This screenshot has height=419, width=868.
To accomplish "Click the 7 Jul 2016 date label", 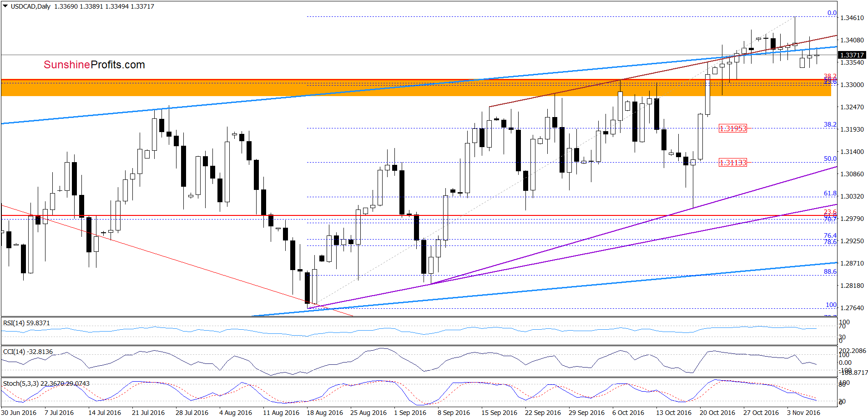I will [59, 413].
